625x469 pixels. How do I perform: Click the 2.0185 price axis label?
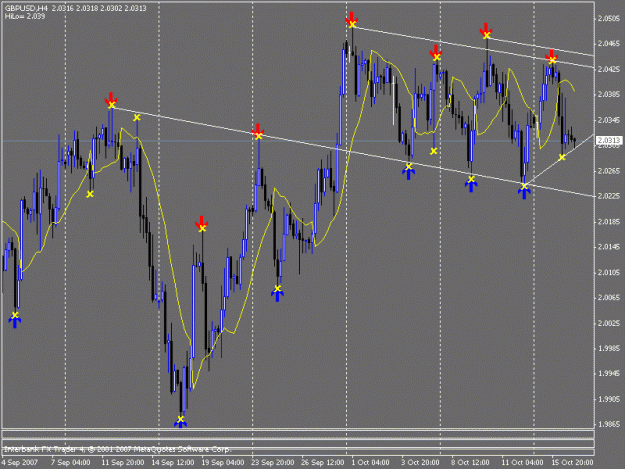(x=609, y=222)
